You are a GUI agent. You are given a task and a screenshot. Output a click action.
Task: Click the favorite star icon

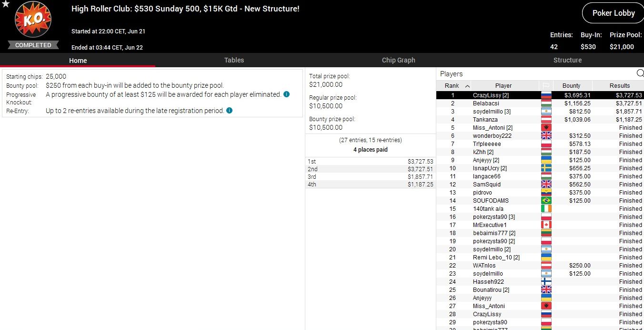[5, 4]
